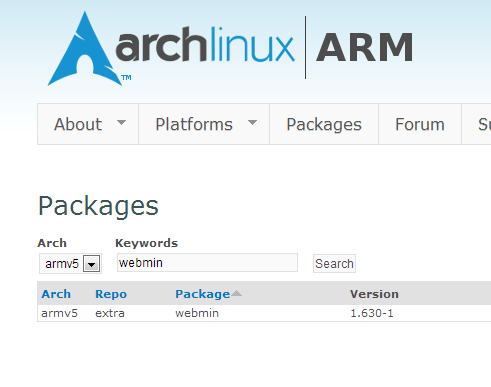Screen dimensions: 491x387
Task: Expand the Platforms dropdown arrow
Action: tap(252, 122)
